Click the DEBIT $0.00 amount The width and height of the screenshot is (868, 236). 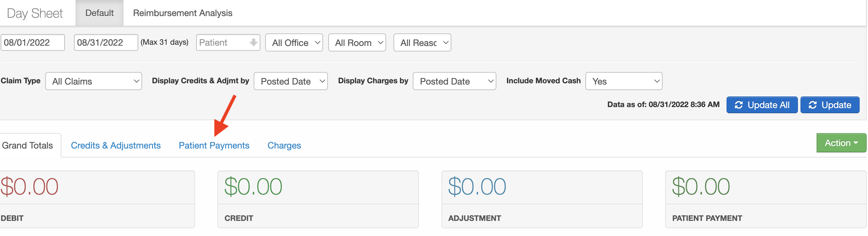tap(29, 186)
